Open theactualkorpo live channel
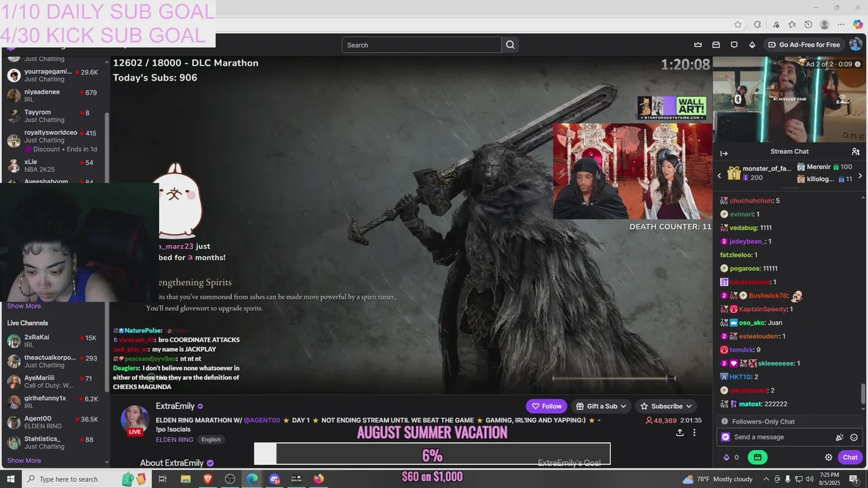Screen dimensions: 868x488 (x=54, y=361)
